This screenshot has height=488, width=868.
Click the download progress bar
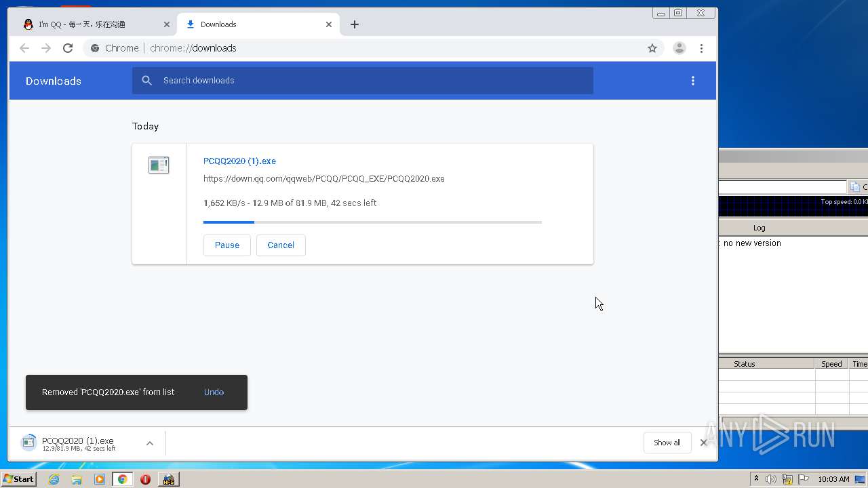[372, 222]
